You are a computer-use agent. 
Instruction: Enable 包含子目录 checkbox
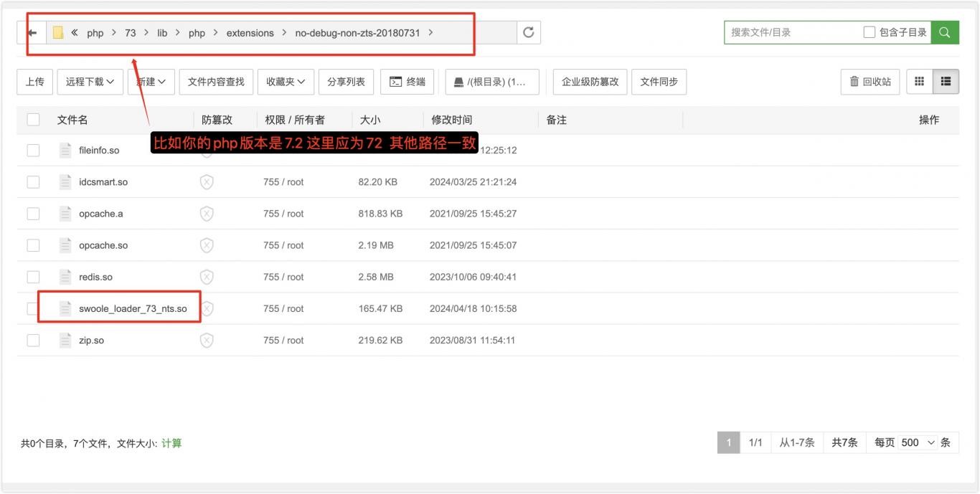(x=870, y=32)
